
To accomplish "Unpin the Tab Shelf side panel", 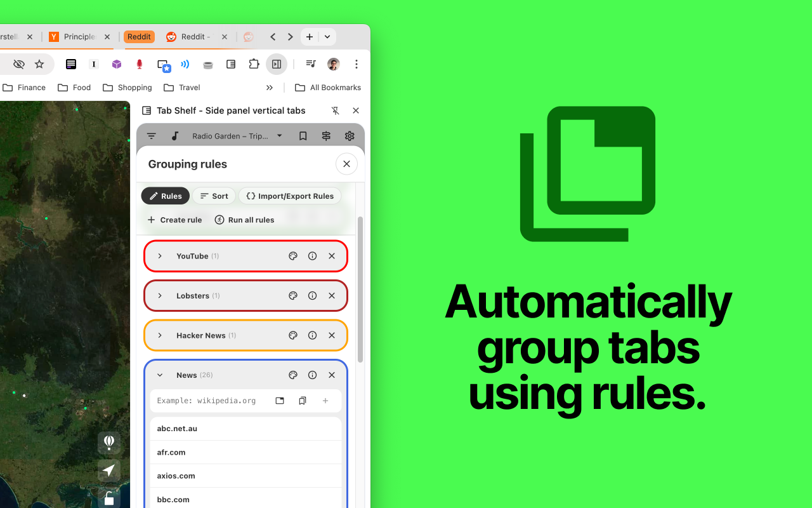I will point(336,110).
